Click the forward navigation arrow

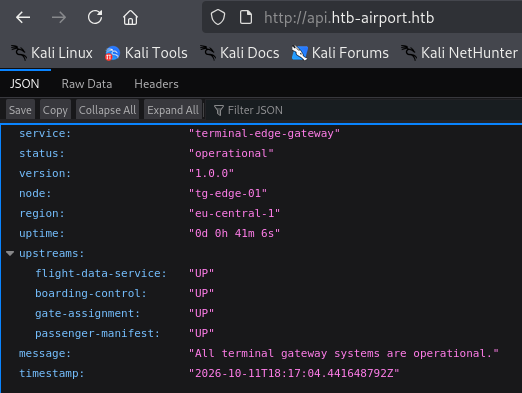59,17
